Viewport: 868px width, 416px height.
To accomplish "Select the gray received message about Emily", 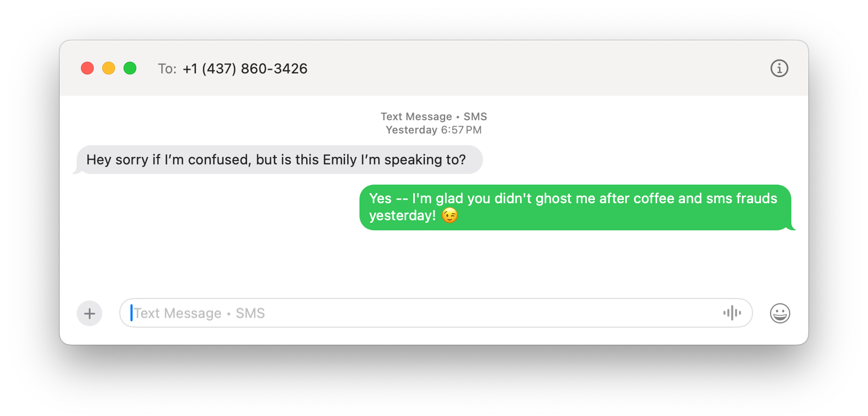I will [279, 160].
